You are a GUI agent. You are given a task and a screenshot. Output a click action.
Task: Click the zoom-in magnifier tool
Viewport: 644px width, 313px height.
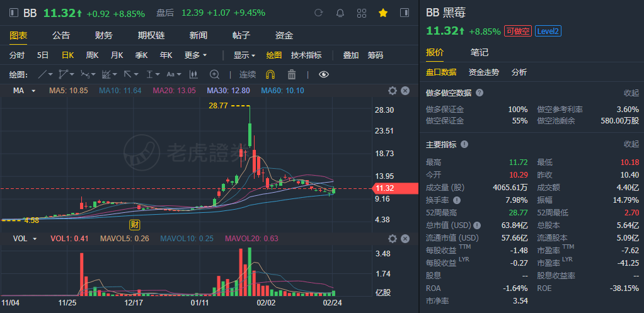tap(214, 74)
